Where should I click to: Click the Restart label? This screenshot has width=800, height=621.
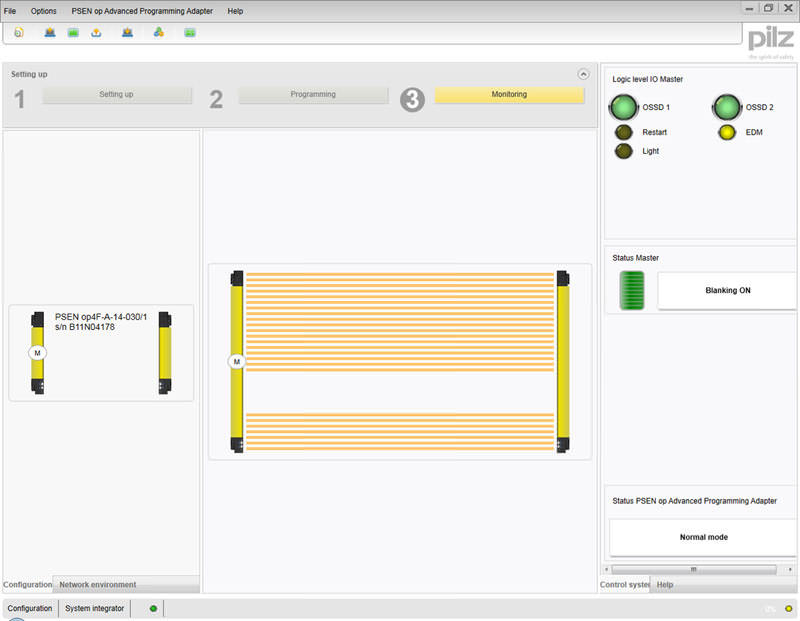click(x=655, y=132)
